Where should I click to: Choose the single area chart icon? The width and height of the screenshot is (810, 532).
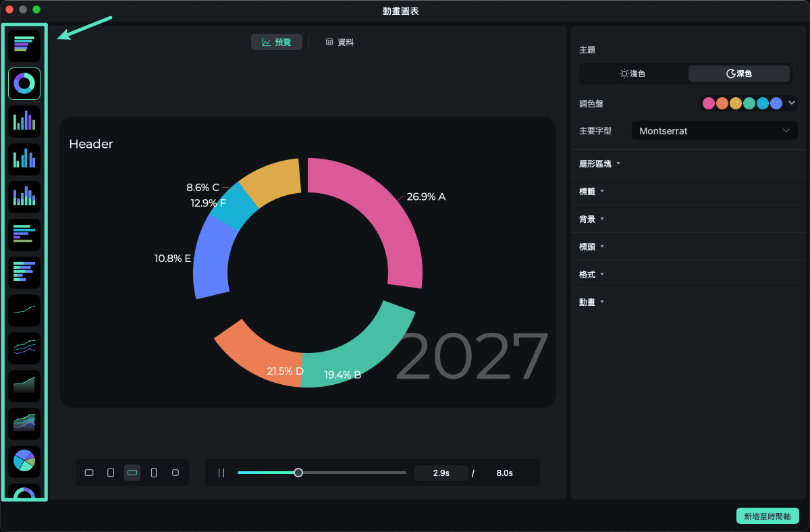[24, 385]
